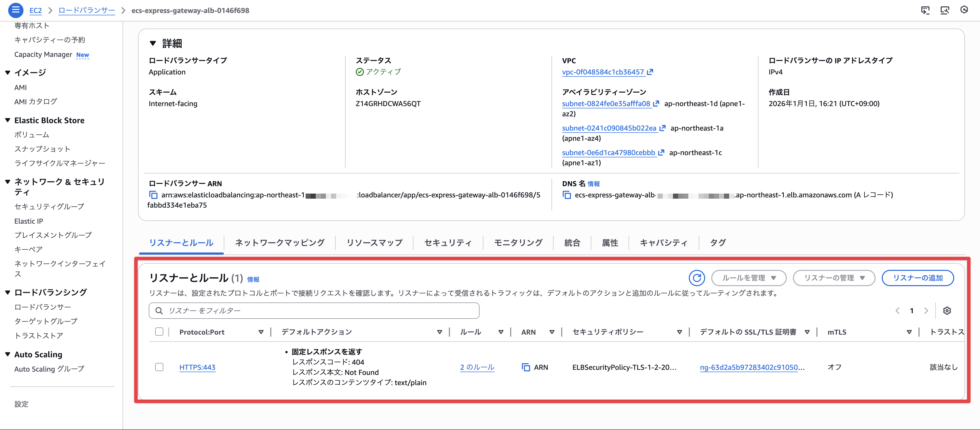Open the 2 のルール link
The height and width of the screenshot is (430, 980).
pos(477,367)
